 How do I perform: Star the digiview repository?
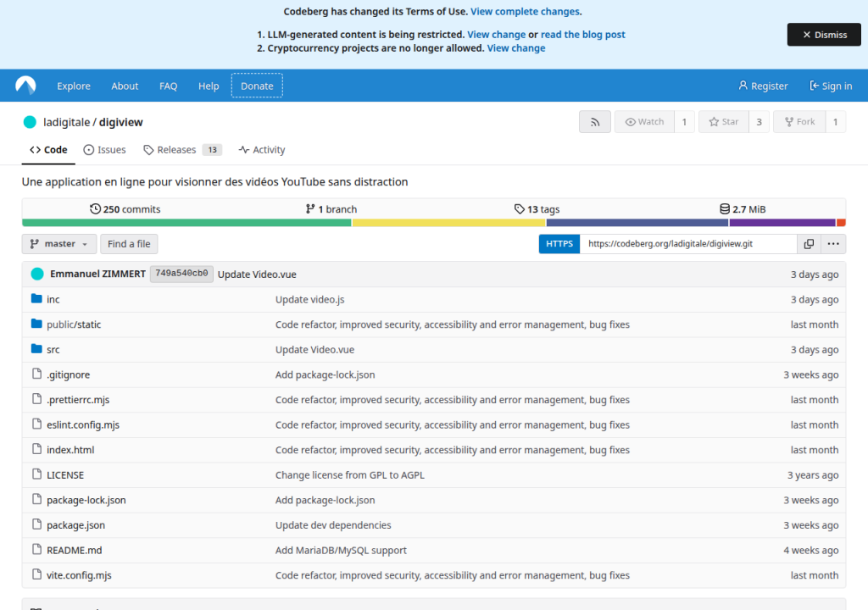point(724,122)
